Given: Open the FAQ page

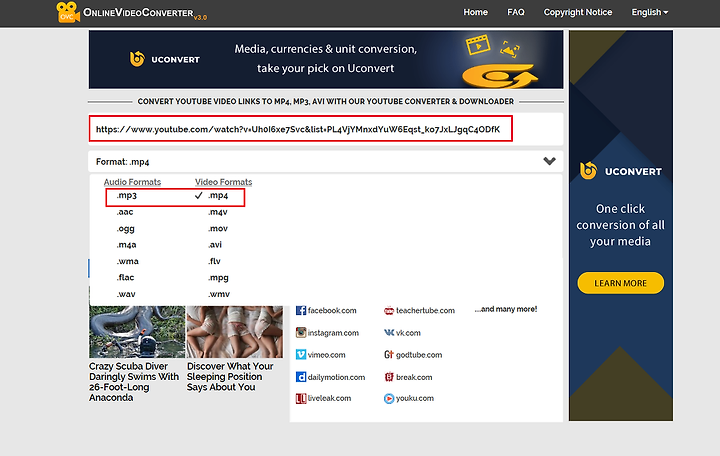Looking at the screenshot, I should tap(516, 12).
